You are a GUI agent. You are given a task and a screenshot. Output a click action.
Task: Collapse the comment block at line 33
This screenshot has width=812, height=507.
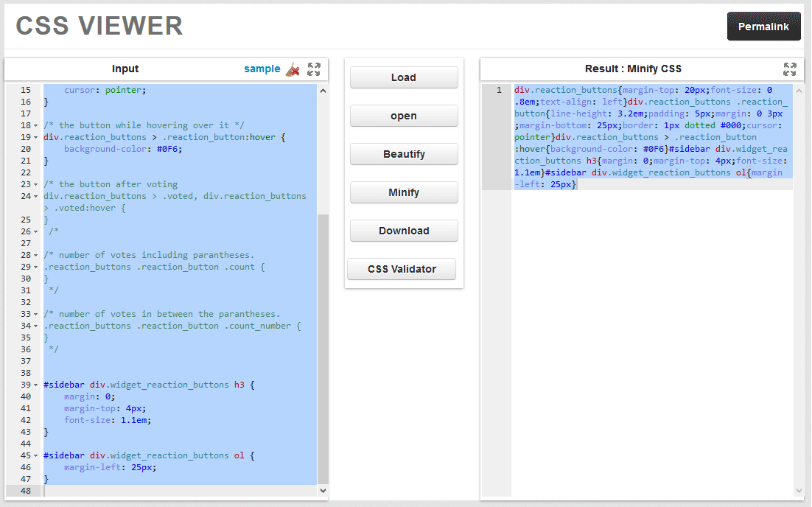[34, 314]
